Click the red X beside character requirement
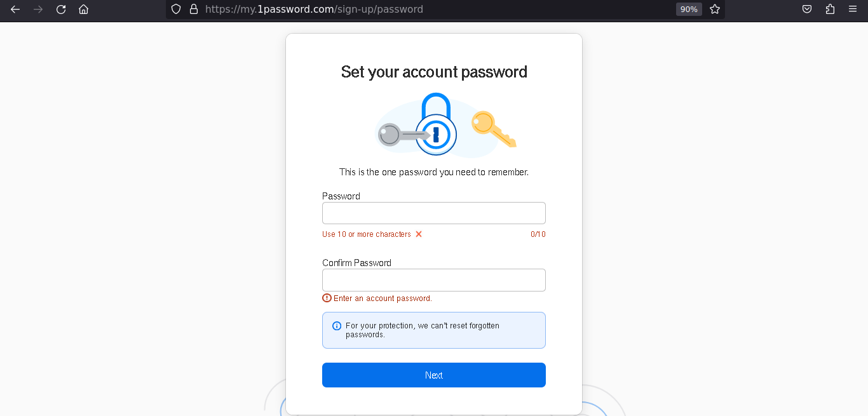 418,234
